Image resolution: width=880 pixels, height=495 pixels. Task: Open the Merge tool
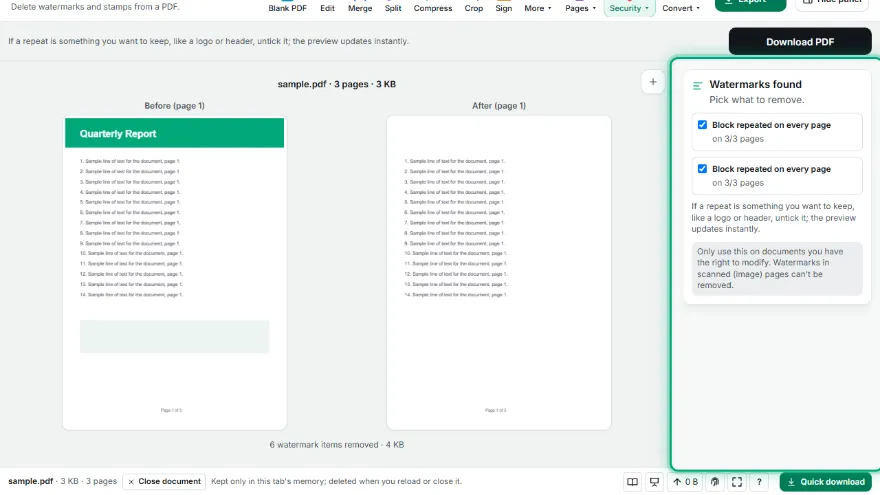(360, 8)
